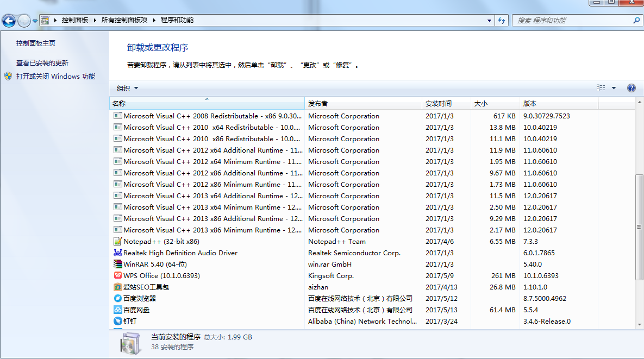Select 'Alibaba (China) Network Technol...' publisher cell
The height and width of the screenshot is (359, 644).
(x=362, y=322)
